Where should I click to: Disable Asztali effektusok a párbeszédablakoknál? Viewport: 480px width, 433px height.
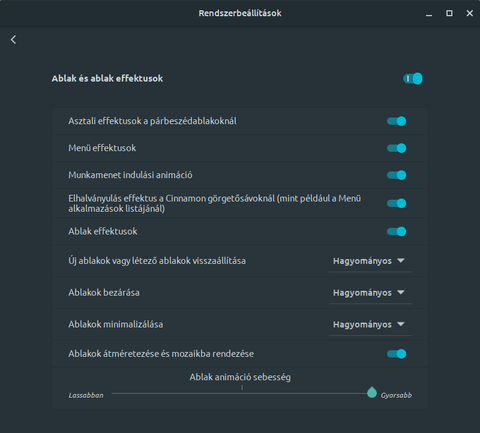coord(396,121)
